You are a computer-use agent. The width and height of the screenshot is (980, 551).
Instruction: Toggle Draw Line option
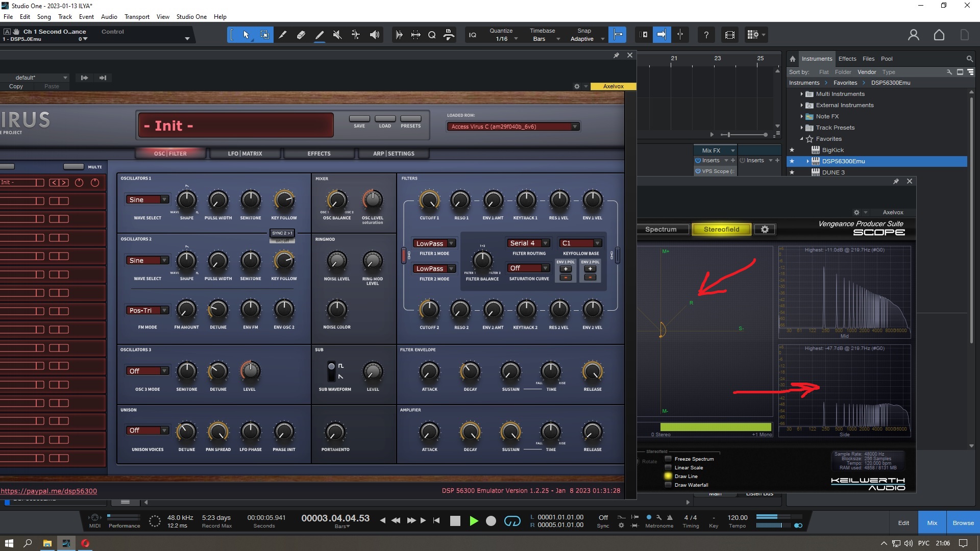[668, 476]
